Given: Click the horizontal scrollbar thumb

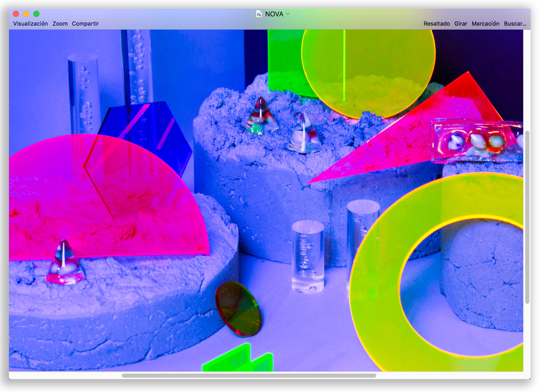Looking at the screenshot, I should pos(249,375).
